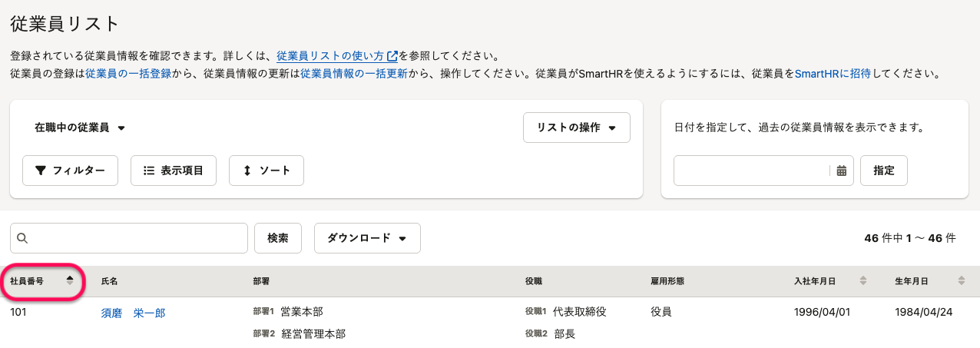Open employee 須磨 栄一郎 profile link
This screenshot has width=980, height=348.
pyautogui.click(x=133, y=313)
